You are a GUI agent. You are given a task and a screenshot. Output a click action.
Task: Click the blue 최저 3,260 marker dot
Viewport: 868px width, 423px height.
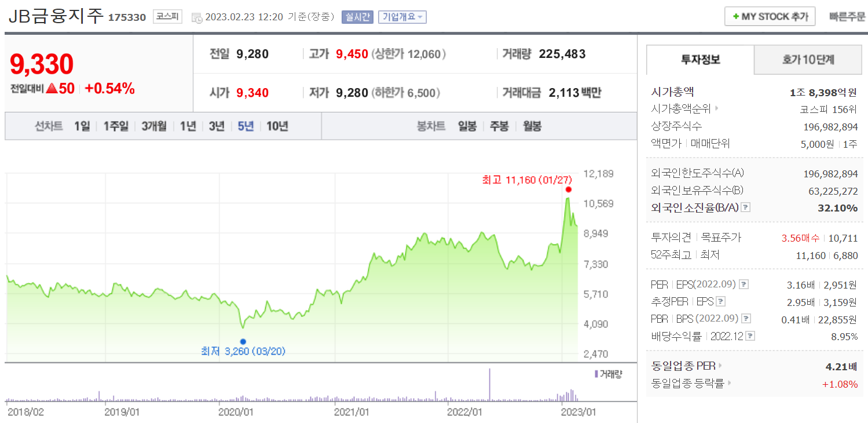(243, 341)
